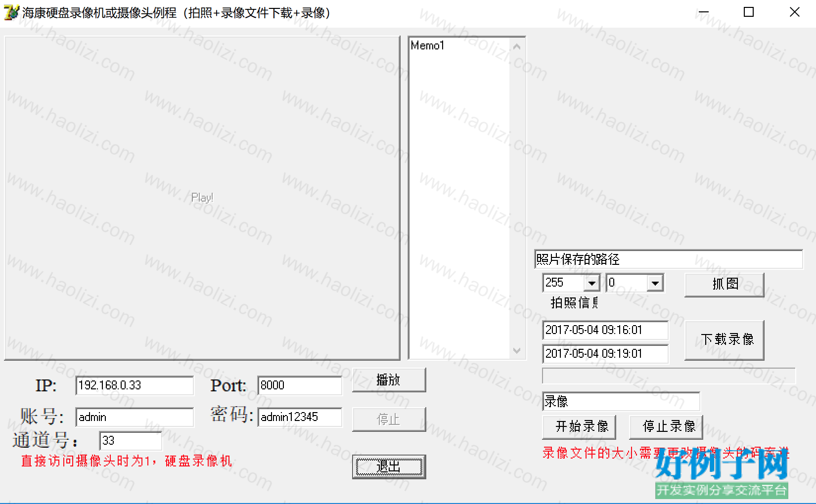Viewport: 816px width, 504px height.
Task: Click end time field 09:19:01
Action: (605, 354)
